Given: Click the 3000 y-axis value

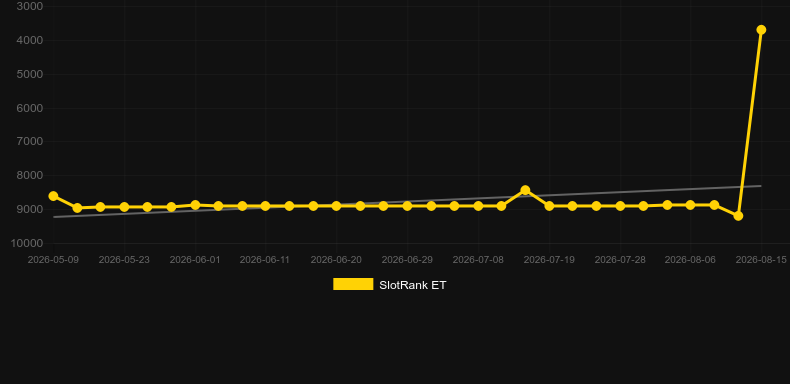Looking at the screenshot, I should pyautogui.click(x=30, y=7).
